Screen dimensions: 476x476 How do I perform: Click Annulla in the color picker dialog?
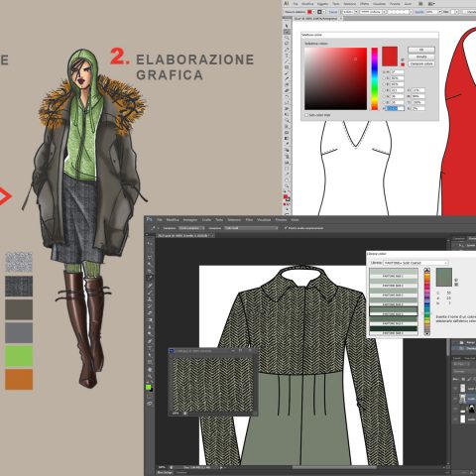pyautogui.click(x=421, y=57)
